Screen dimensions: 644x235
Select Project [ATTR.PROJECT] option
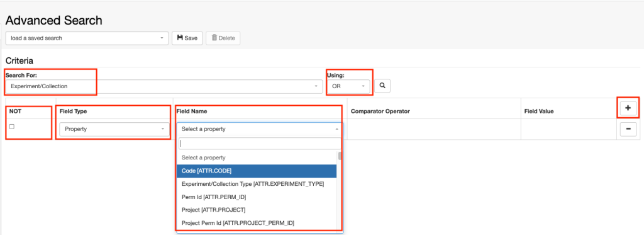[x=257, y=210]
